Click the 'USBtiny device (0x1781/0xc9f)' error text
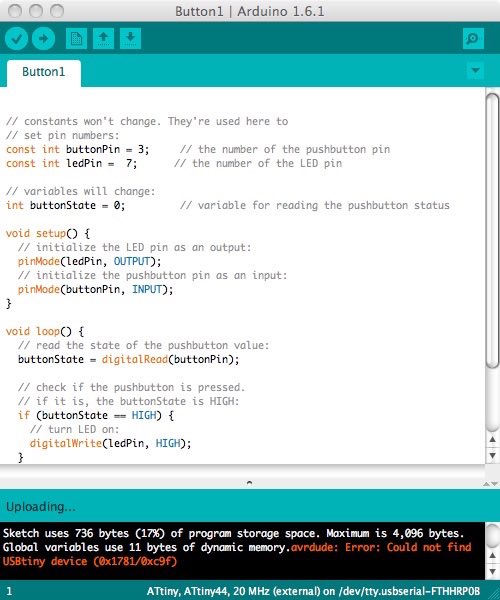This screenshot has height=600, width=500. [x=90, y=562]
